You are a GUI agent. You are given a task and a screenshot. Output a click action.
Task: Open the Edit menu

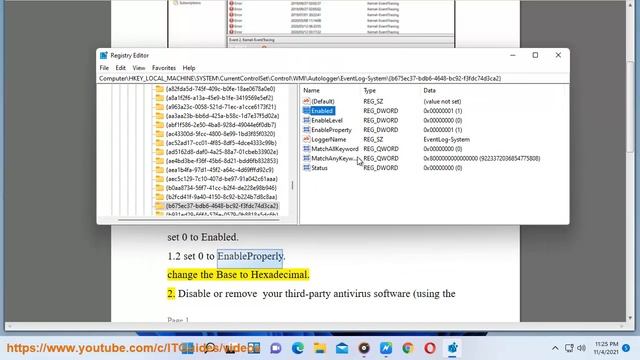click(x=120, y=68)
